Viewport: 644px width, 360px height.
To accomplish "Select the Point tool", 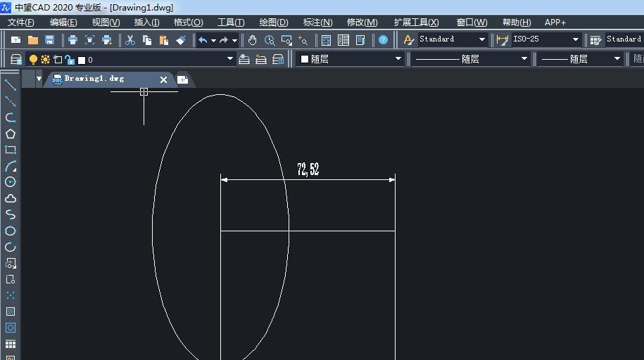I will (11, 295).
